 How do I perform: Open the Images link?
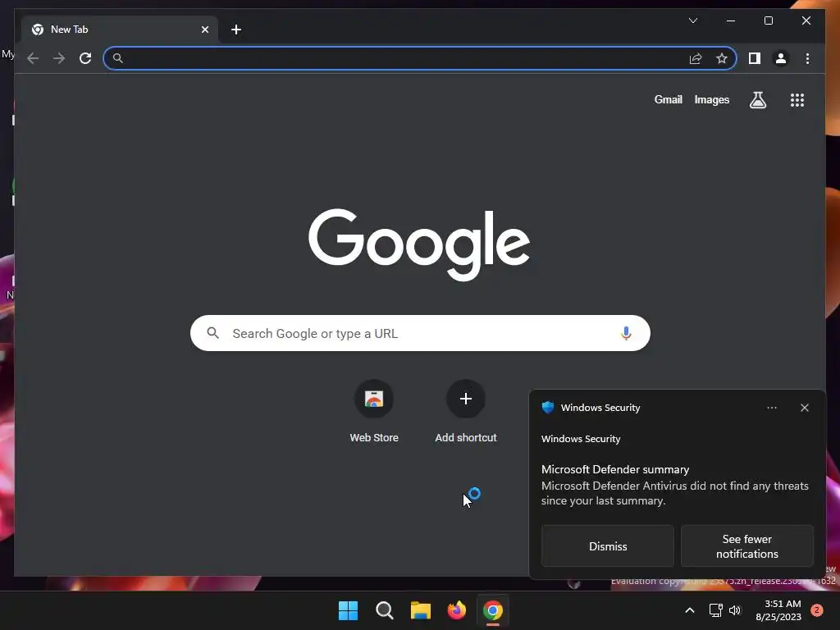(711, 99)
